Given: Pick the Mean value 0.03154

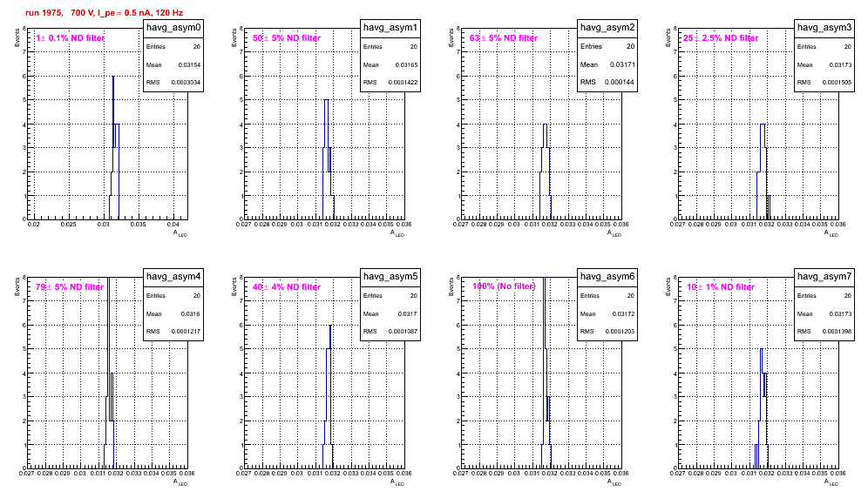Looking at the screenshot, I should (189, 64).
